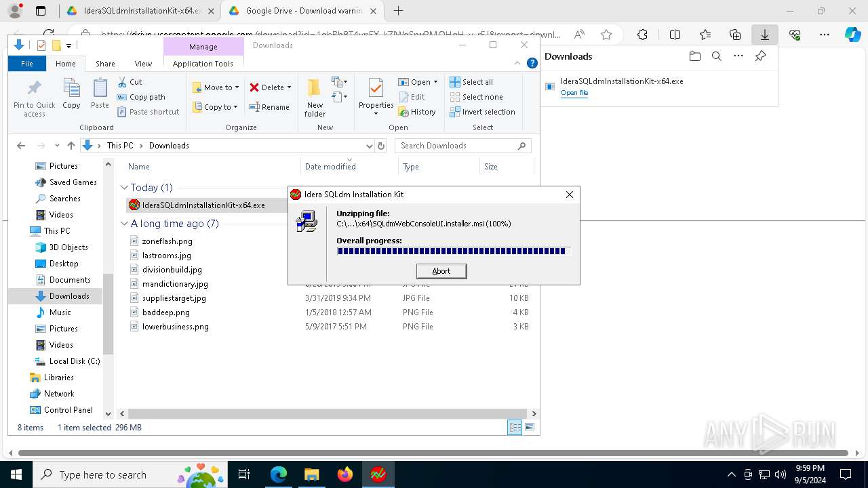868x488 pixels.
Task: Open downloads folder icon in Edge panel
Action: (694, 56)
